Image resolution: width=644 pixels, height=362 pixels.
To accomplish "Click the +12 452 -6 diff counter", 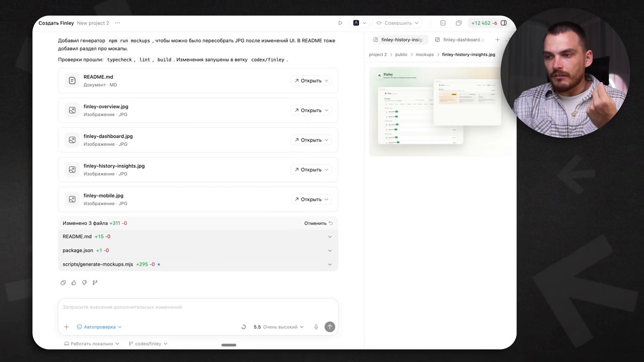I will coord(484,23).
